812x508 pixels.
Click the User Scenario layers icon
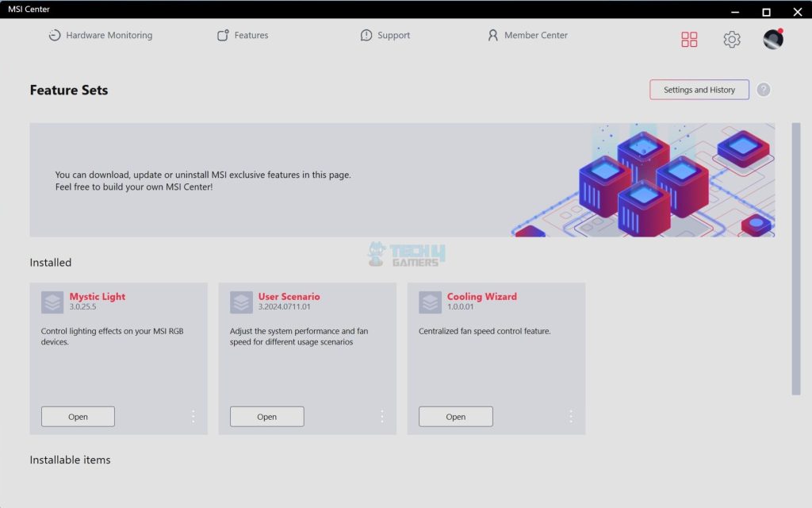click(x=241, y=302)
